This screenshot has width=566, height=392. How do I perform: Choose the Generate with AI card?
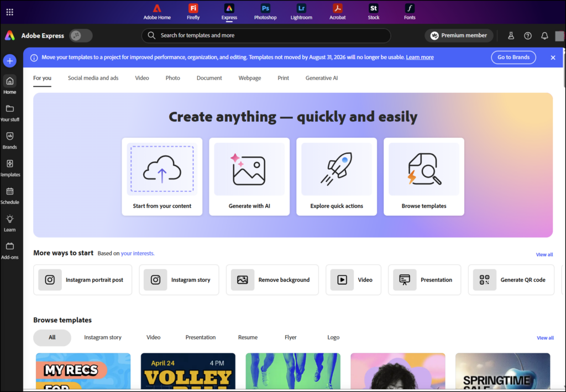(249, 176)
